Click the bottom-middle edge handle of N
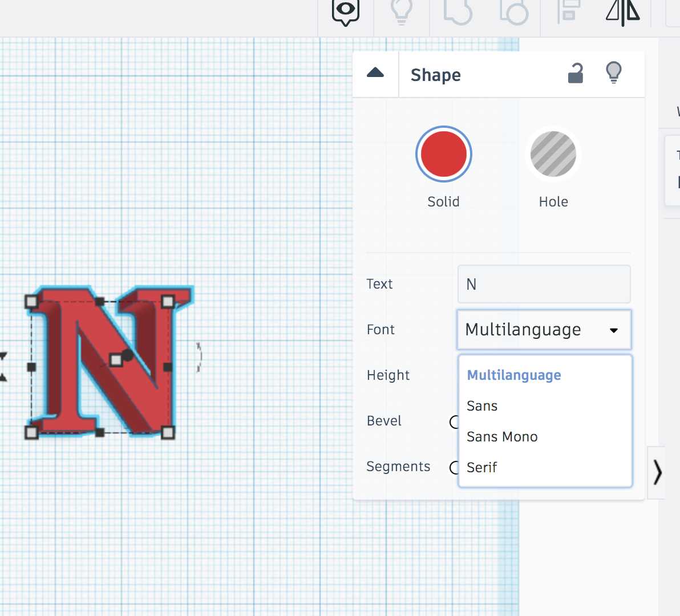The height and width of the screenshot is (616, 680). point(99,432)
